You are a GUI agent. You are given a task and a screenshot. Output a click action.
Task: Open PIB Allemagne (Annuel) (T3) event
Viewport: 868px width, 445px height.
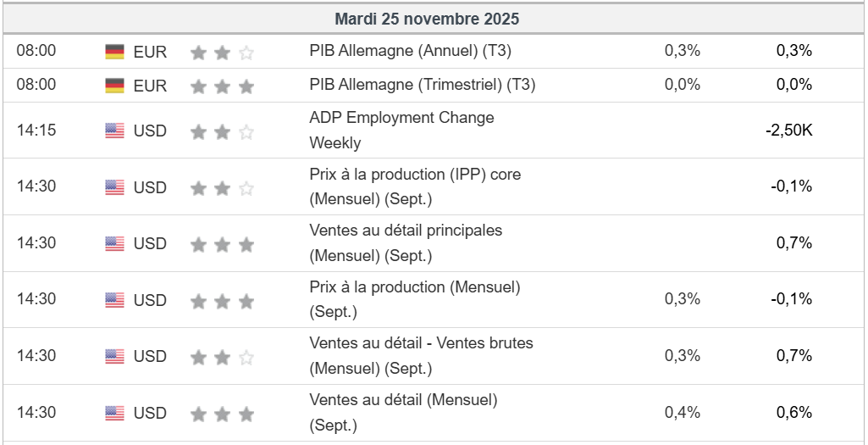[410, 51]
